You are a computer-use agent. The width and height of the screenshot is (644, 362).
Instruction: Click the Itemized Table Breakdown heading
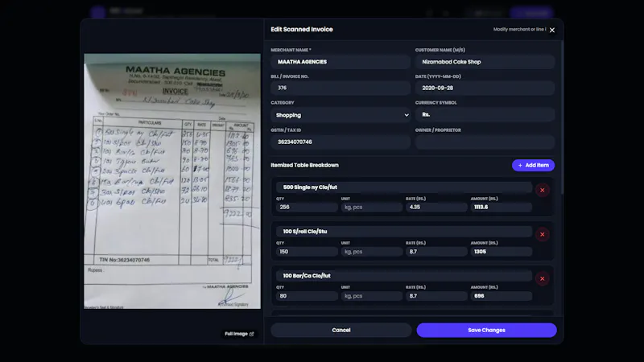click(304, 165)
